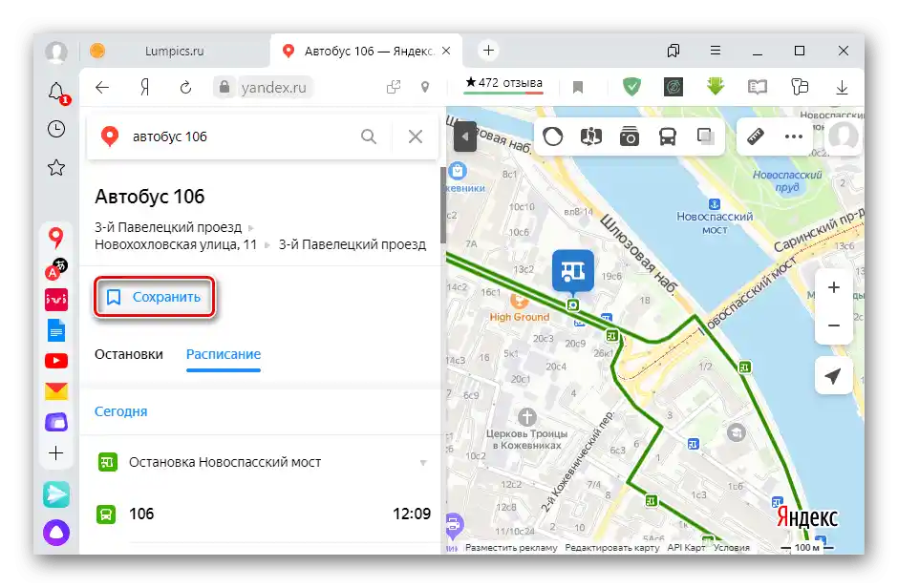Viewport: 898px width, 588px height.
Task: Select the map layers switcher icon
Action: pos(705,136)
